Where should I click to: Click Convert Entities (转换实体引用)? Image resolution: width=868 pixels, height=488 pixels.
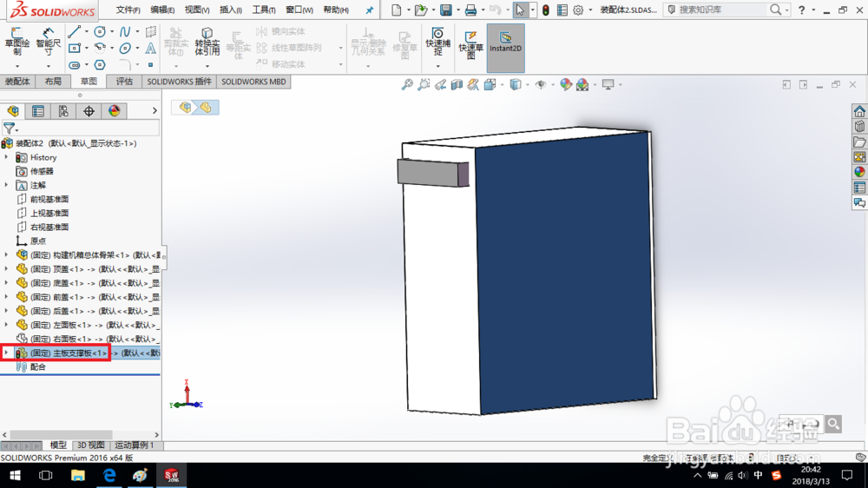(207, 42)
